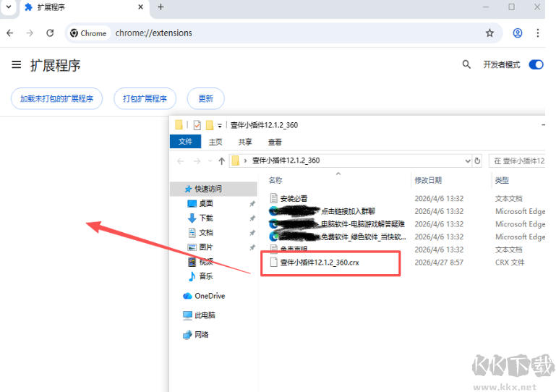
Task: Open 下载 in the navigation pane
Action: point(206,218)
